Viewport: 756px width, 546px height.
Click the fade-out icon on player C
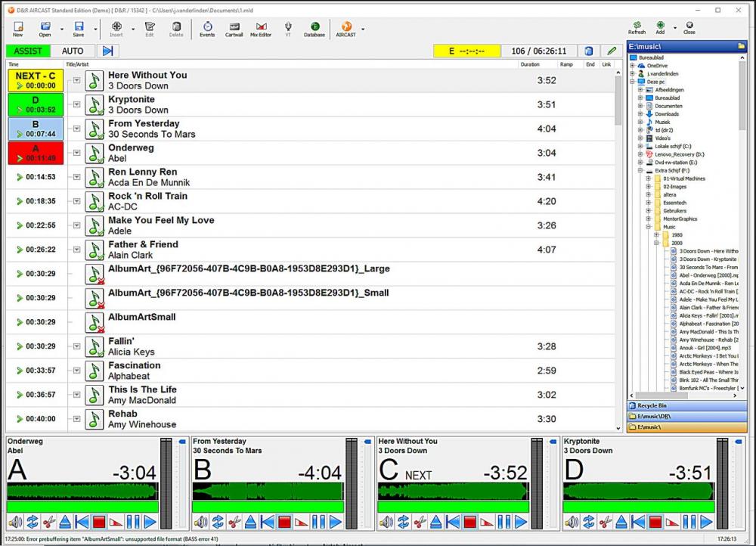[x=487, y=521]
